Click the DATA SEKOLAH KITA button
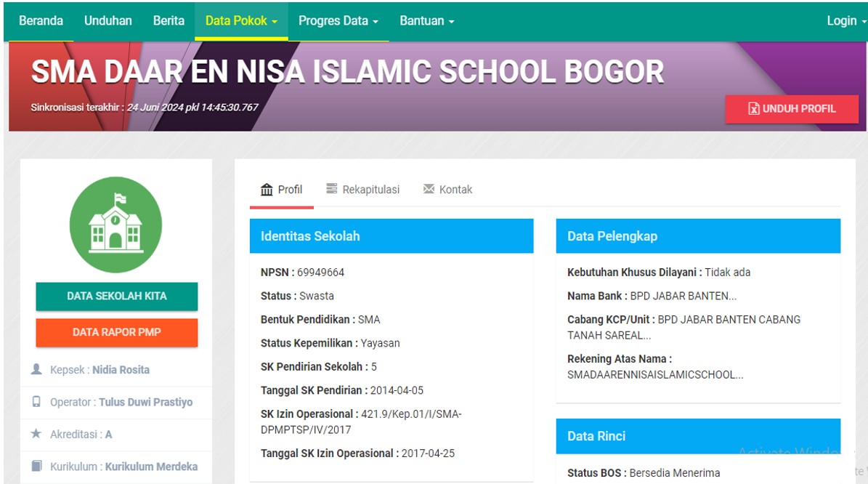This screenshot has height=484, width=868. coord(116,297)
